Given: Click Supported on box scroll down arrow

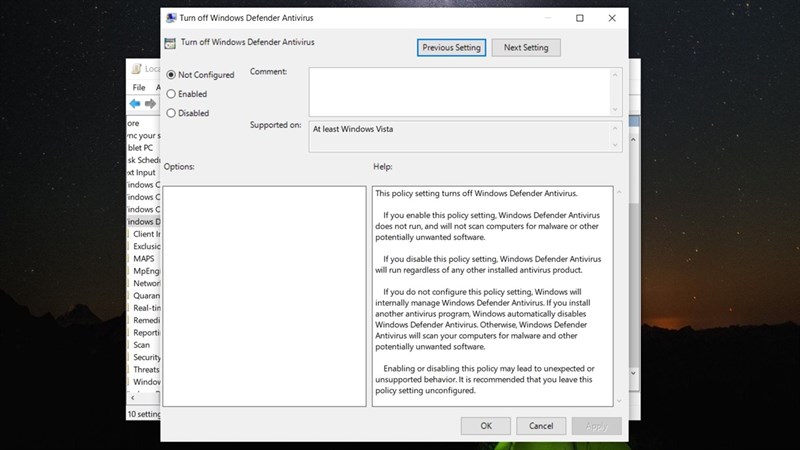Looking at the screenshot, I should [x=615, y=145].
